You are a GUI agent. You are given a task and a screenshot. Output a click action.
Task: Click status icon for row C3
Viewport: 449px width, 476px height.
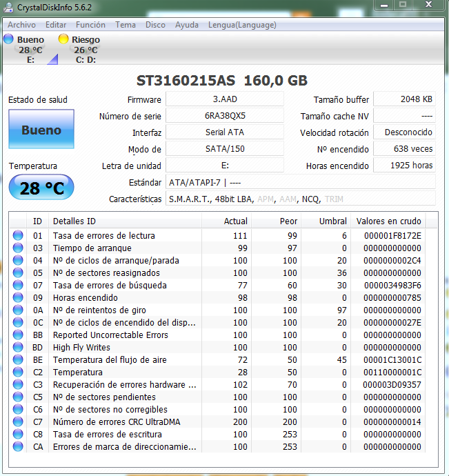coord(18,385)
